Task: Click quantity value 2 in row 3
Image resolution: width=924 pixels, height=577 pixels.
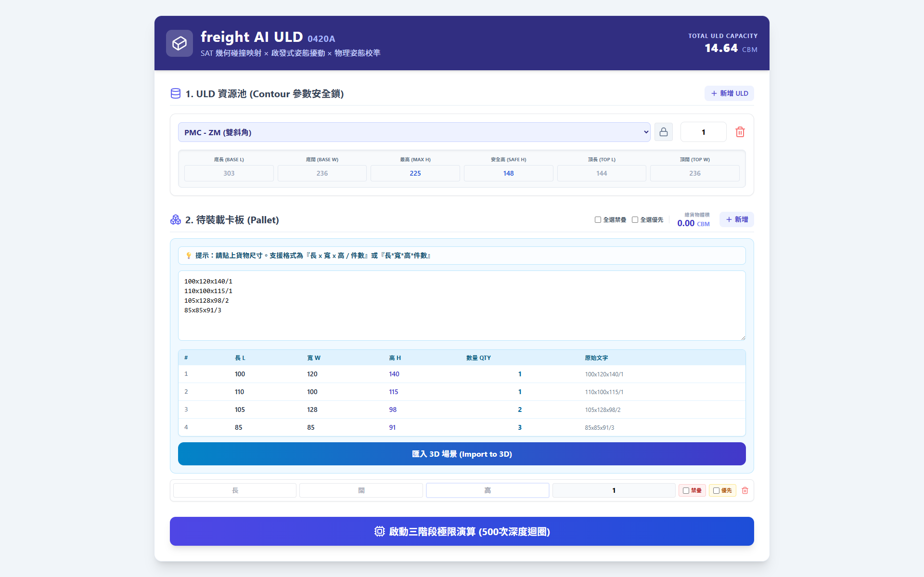Action: (520, 410)
